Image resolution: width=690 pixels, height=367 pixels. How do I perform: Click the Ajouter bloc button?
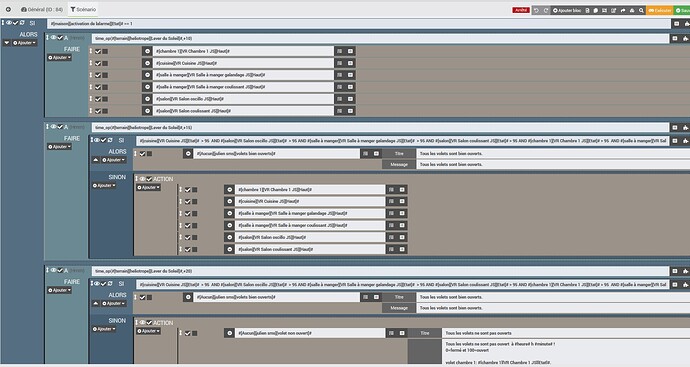click(x=567, y=10)
